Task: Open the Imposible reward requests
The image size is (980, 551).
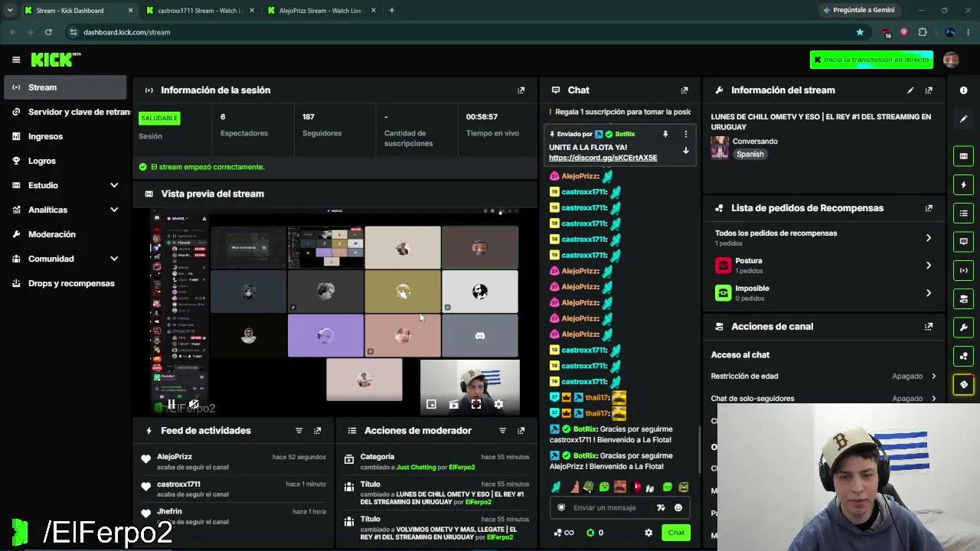Action: [823, 293]
